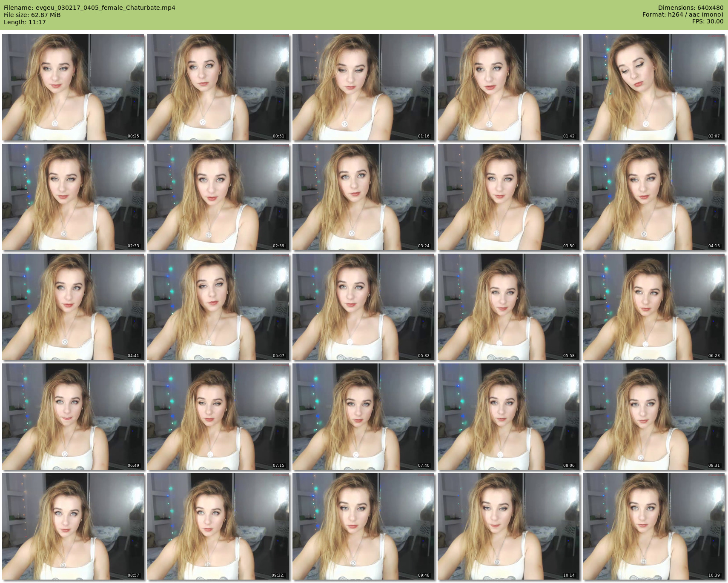This screenshot has width=728, height=583.
Task: Click the Dimensions 640x480 text
Action: pyautogui.click(x=691, y=8)
